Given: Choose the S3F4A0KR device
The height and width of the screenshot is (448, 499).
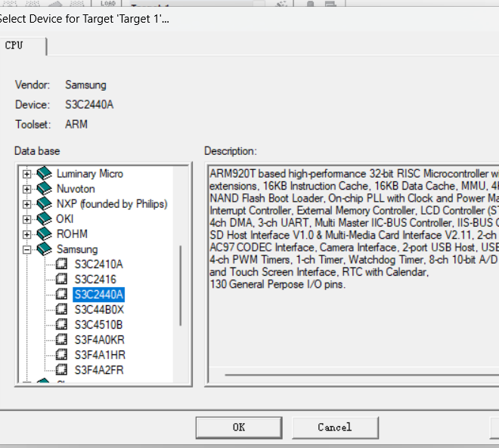Looking at the screenshot, I should click(99, 340).
